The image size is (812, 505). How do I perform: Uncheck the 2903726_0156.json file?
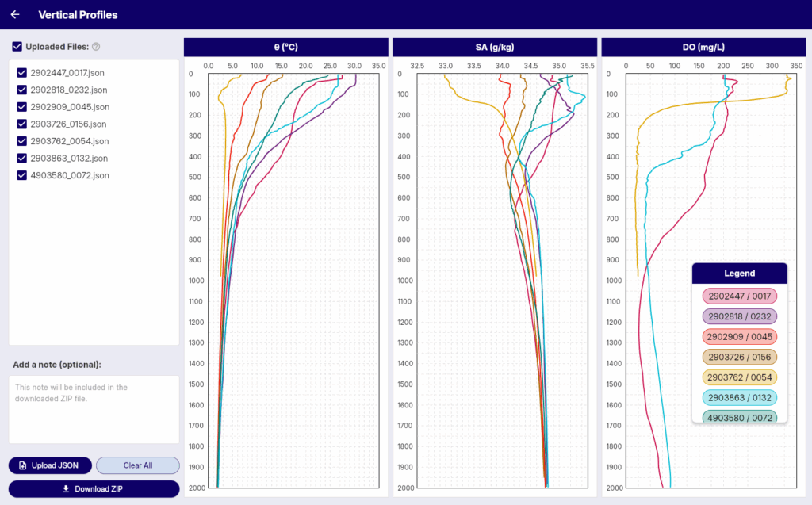pyautogui.click(x=21, y=124)
